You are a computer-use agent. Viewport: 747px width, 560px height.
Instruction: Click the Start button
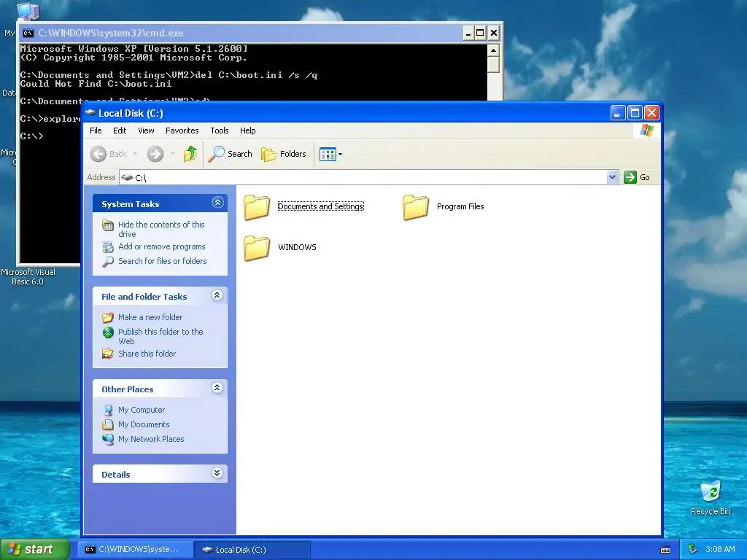tap(35, 549)
